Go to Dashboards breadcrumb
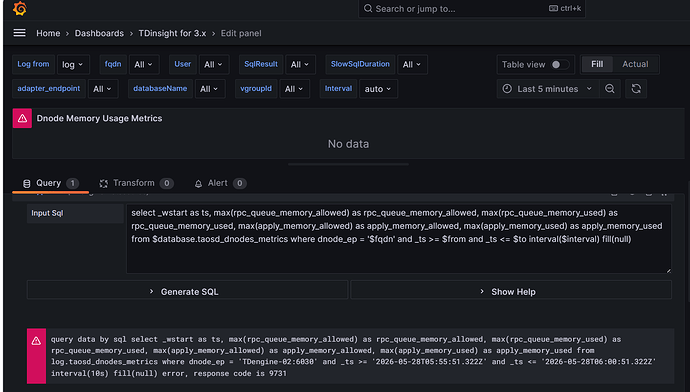 click(99, 33)
